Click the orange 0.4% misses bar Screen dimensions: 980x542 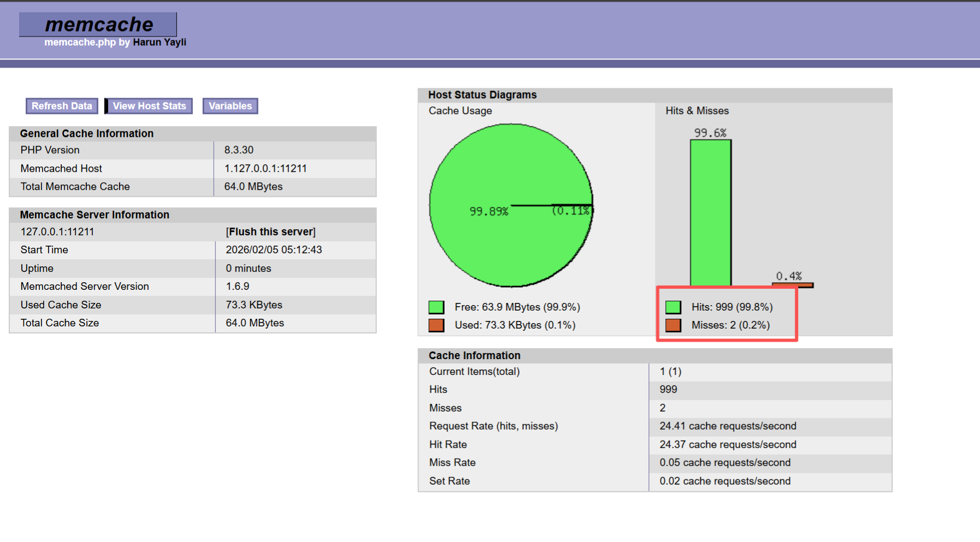click(x=793, y=284)
